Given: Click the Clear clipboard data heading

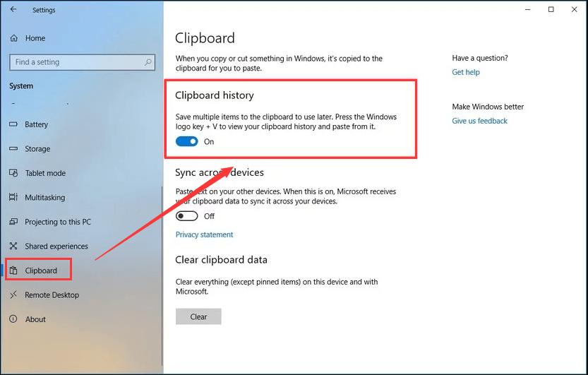Looking at the screenshot, I should pyautogui.click(x=221, y=259).
